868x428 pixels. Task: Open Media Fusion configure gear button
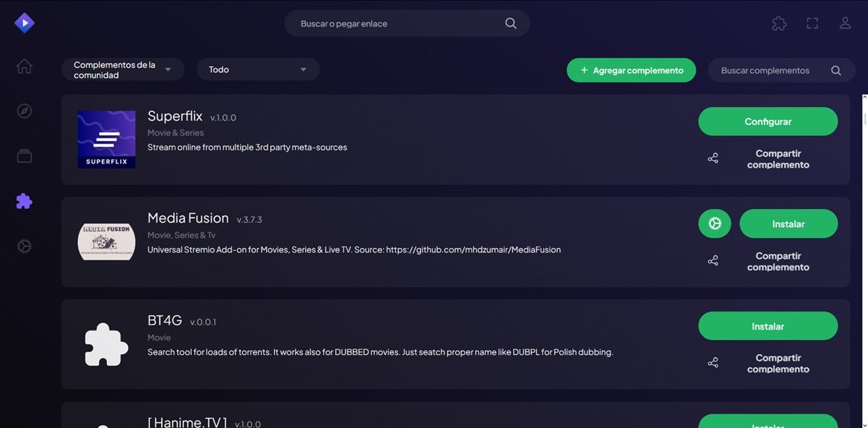click(715, 224)
